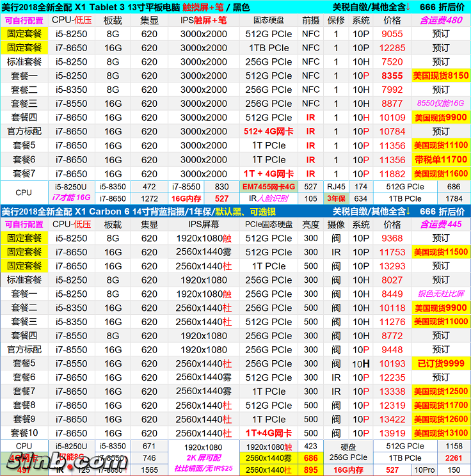
Task: Select the 含运费445 shipping cell
Action: tap(440, 224)
